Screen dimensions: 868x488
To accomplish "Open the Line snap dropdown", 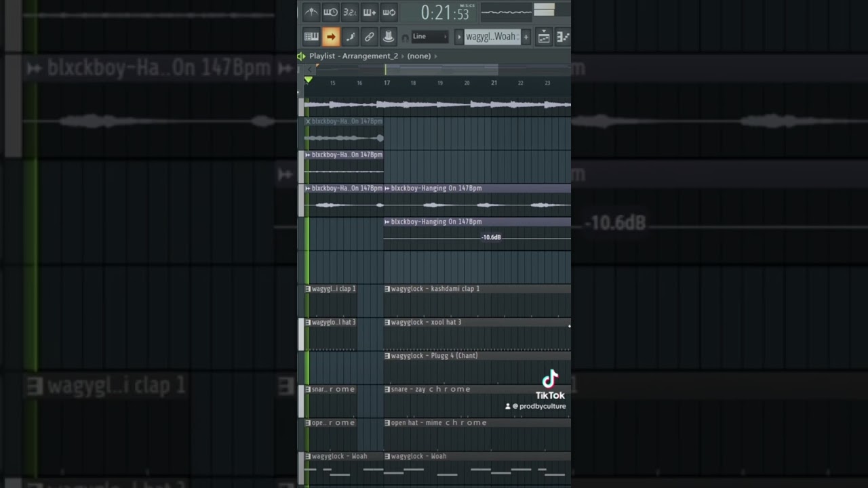I will pyautogui.click(x=430, y=37).
